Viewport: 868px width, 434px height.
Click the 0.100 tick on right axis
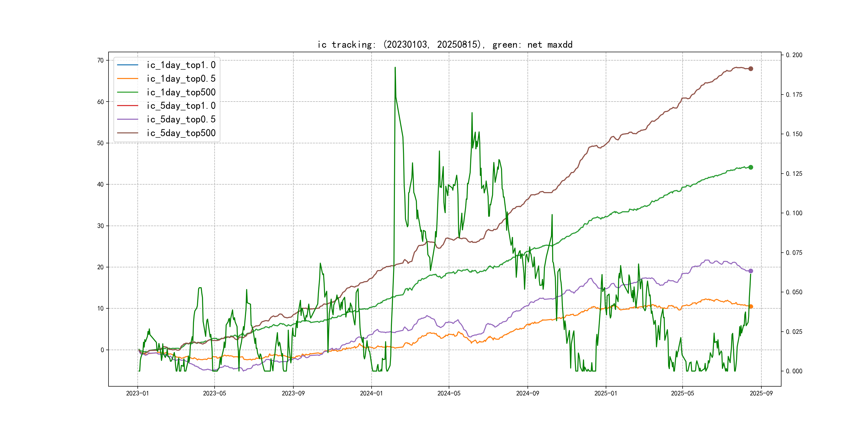pos(794,213)
